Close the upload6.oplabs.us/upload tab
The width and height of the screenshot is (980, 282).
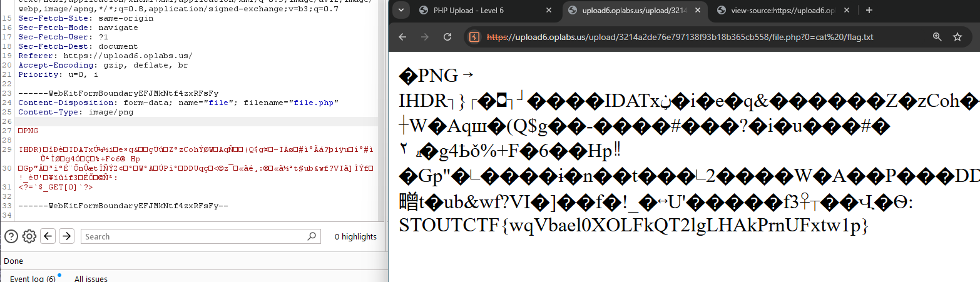click(698, 10)
